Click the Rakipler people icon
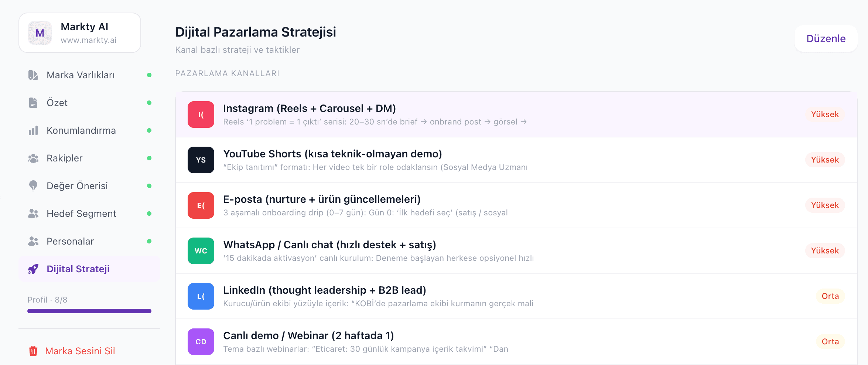The image size is (868, 365). (x=33, y=158)
